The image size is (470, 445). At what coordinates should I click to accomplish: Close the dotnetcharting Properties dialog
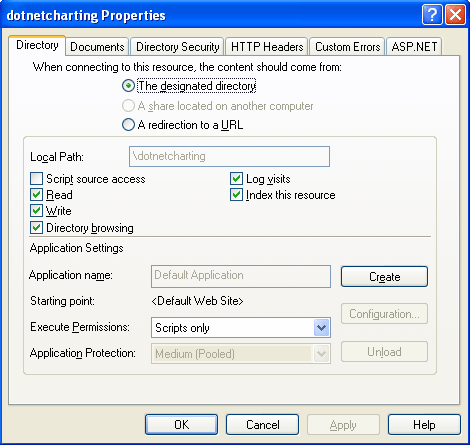click(455, 15)
